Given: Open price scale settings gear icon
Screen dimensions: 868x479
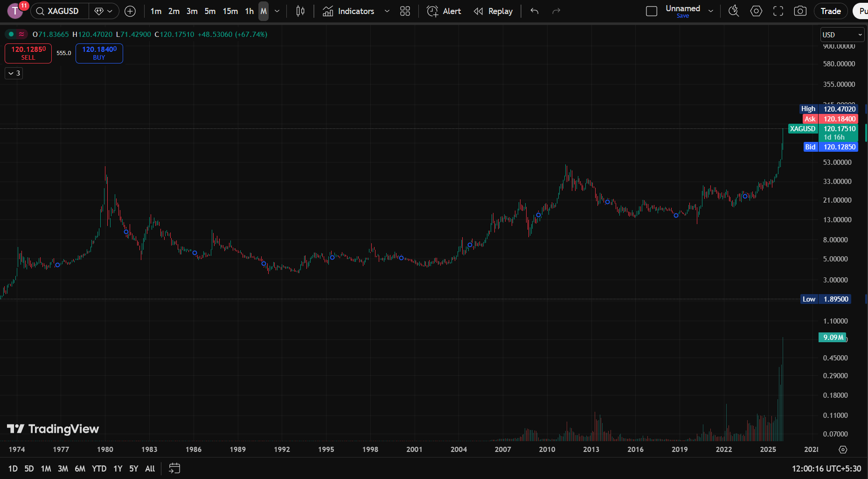Looking at the screenshot, I should [x=843, y=450].
